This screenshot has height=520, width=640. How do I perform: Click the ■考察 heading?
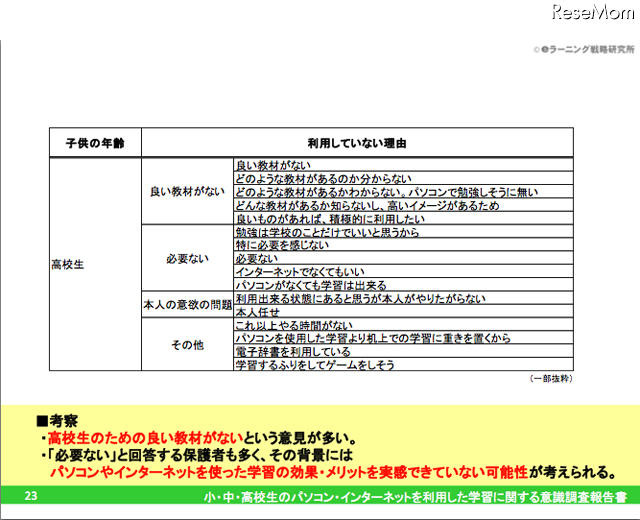click(57, 420)
